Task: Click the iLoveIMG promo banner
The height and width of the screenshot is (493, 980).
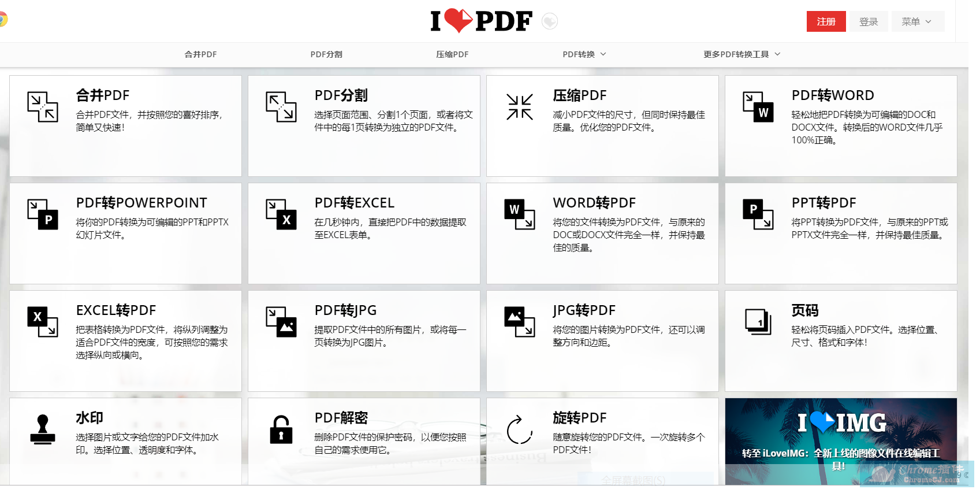Action: pyautogui.click(x=841, y=442)
